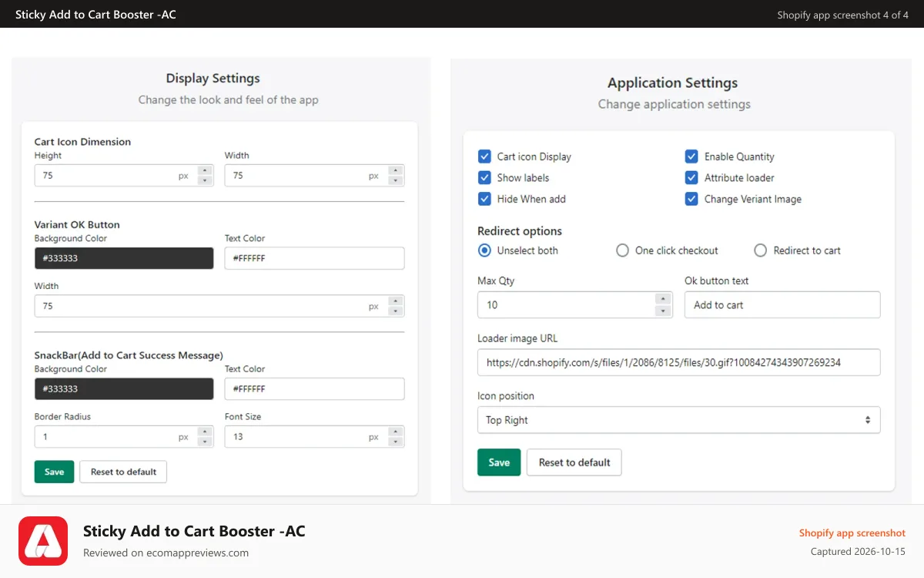Click Shopify app screenshot 4 of 4 text
The image size is (924, 578).
(842, 15)
